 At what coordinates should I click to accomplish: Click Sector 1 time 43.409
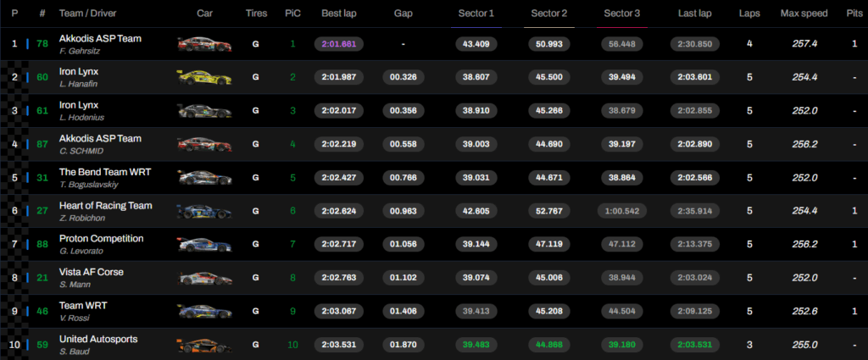coord(476,44)
